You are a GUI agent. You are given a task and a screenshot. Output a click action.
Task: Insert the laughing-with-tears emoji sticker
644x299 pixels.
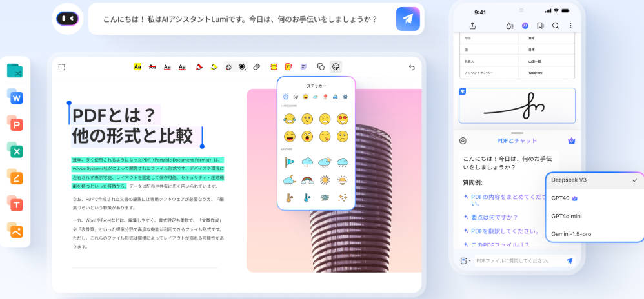coord(290,119)
